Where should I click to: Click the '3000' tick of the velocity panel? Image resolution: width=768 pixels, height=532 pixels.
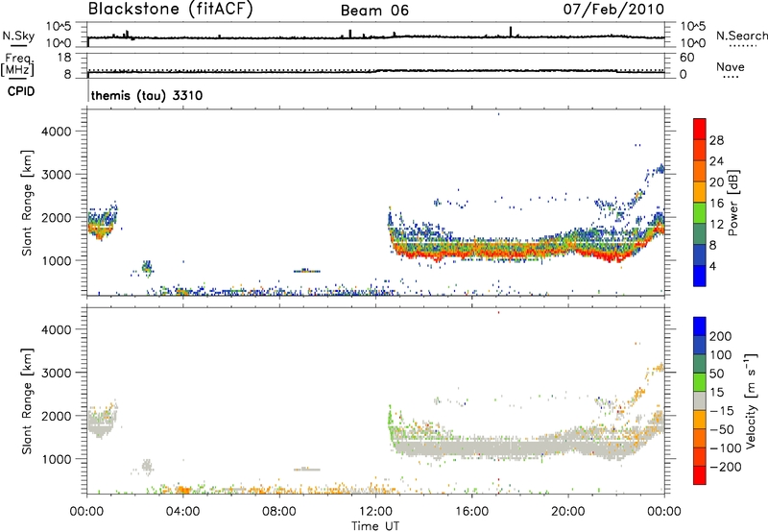click(x=57, y=373)
